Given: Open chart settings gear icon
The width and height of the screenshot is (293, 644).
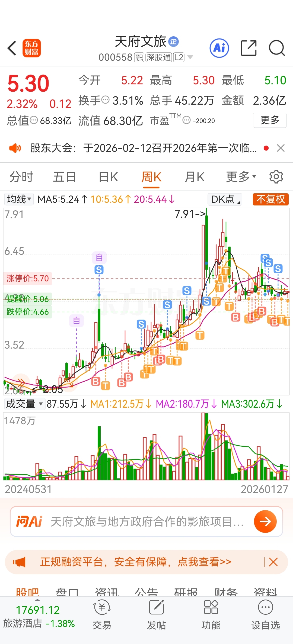Looking at the screenshot, I should click(276, 177).
